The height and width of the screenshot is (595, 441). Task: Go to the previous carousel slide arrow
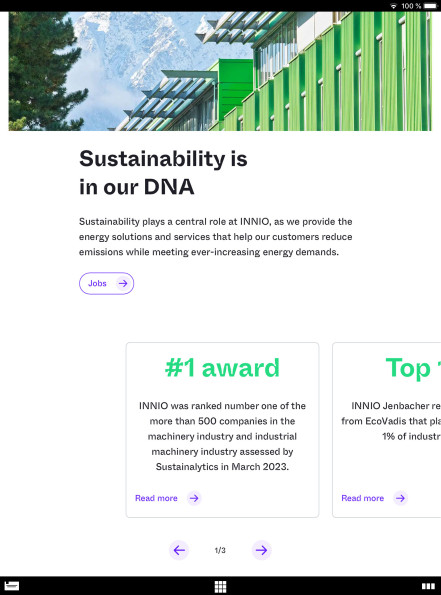point(179,550)
